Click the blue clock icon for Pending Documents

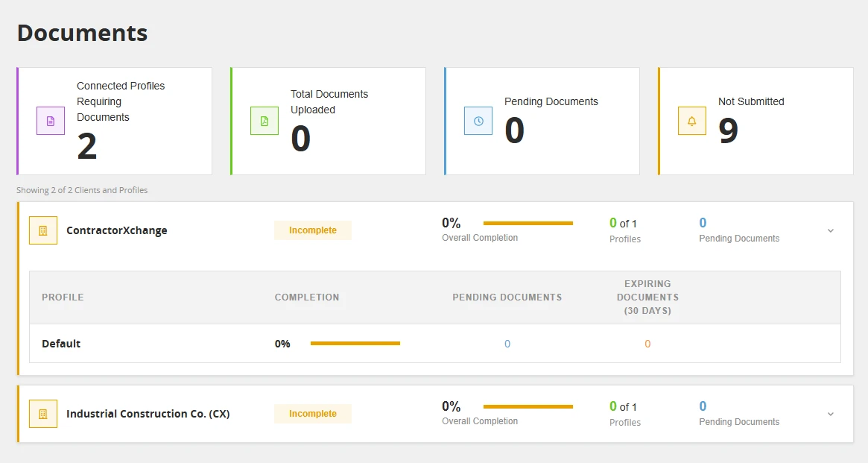[x=478, y=121]
